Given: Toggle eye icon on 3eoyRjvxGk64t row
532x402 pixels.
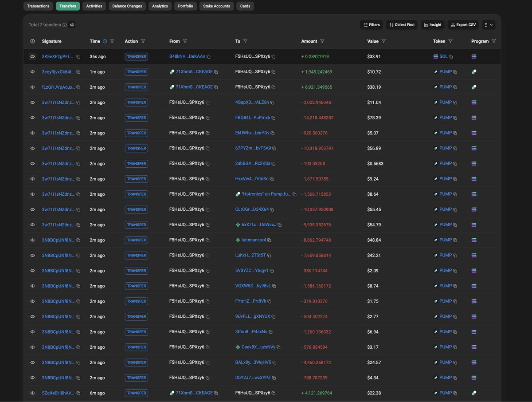Looking at the screenshot, I should pyautogui.click(x=32, y=72).
